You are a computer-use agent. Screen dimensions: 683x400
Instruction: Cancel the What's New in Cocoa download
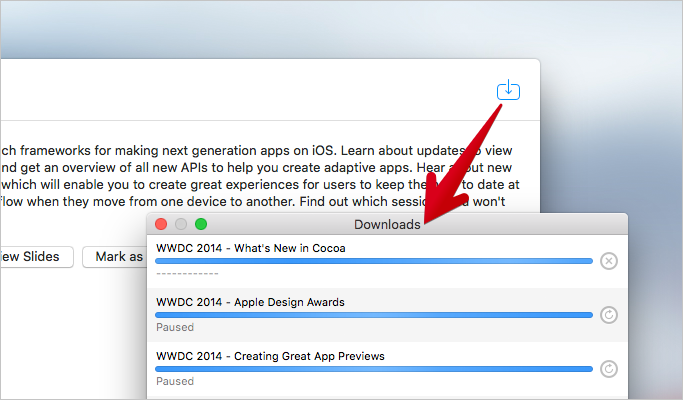point(609,261)
